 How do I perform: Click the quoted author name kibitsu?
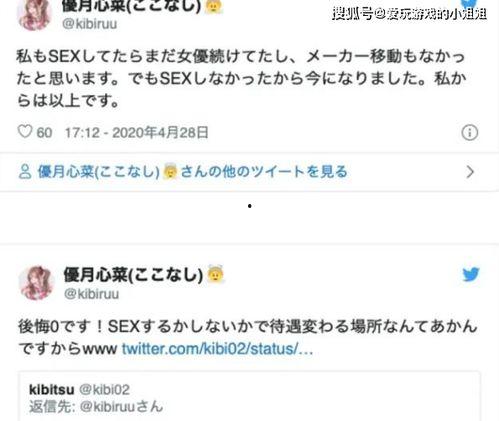pos(52,389)
